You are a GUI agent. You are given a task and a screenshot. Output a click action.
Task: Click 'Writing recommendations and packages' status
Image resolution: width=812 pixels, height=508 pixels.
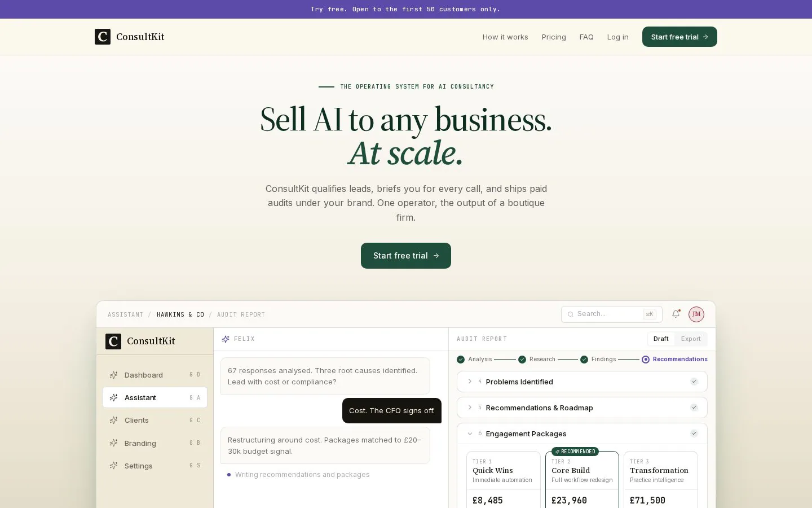tap(302, 475)
